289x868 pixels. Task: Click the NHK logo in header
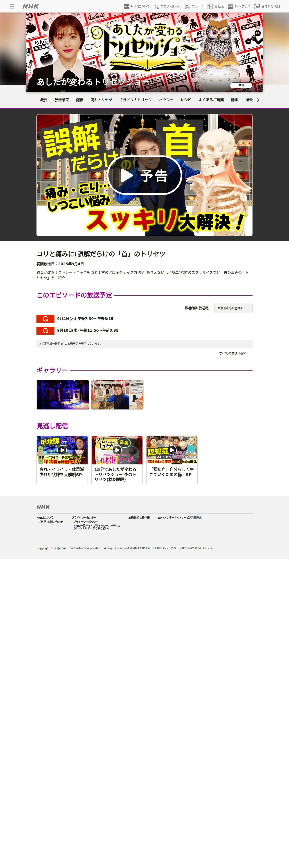point(31,6)
